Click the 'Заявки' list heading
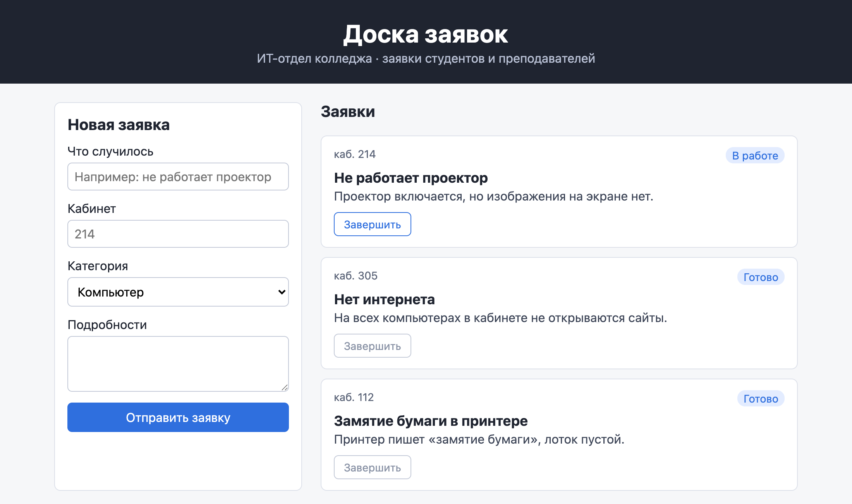The width and height of the screenshot is (852, 504). (348, 111)
